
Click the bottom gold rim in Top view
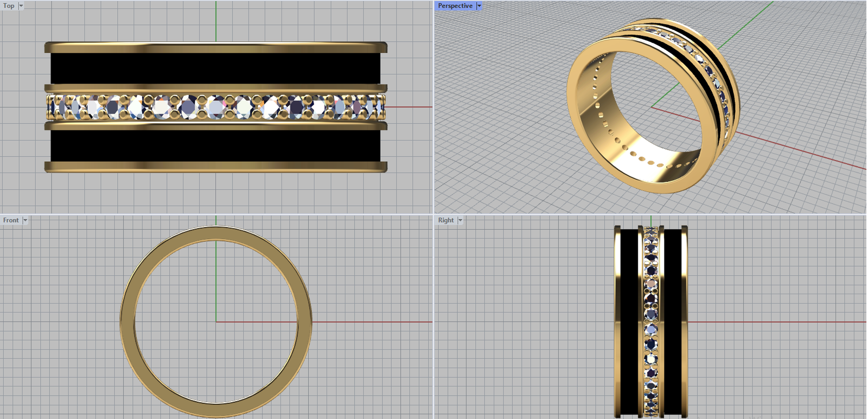215,167
